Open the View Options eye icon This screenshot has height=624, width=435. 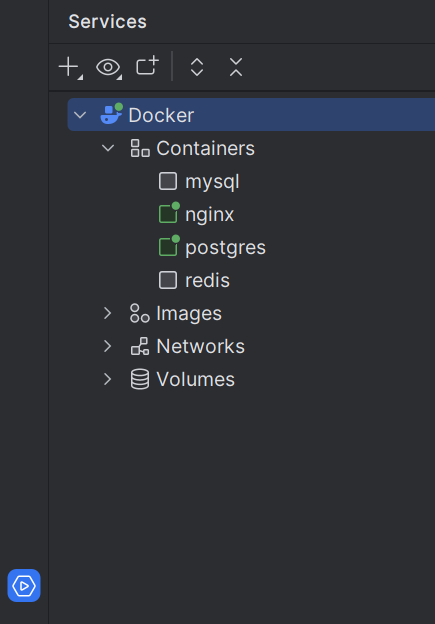(108, 67)
